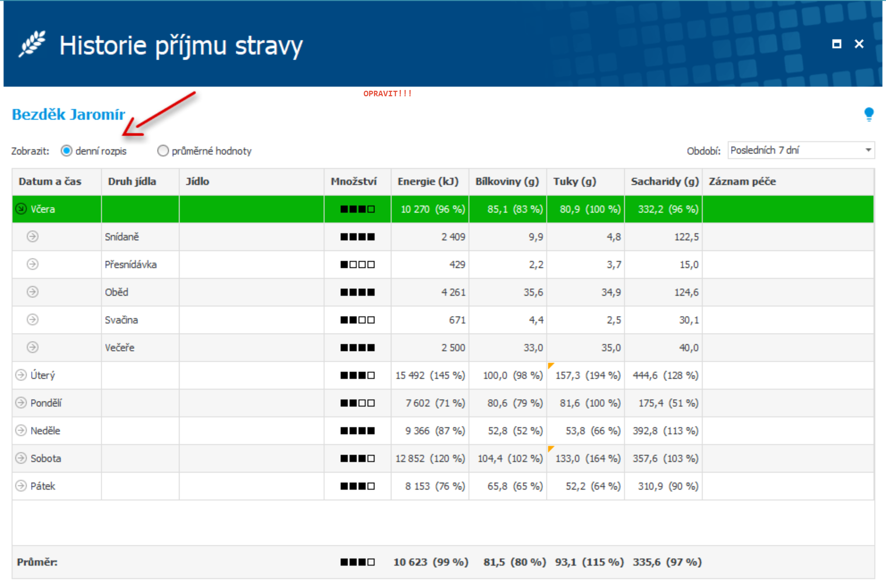
Task: Click the Svačina row arrow icon
Action: click(x=32, y=320)
